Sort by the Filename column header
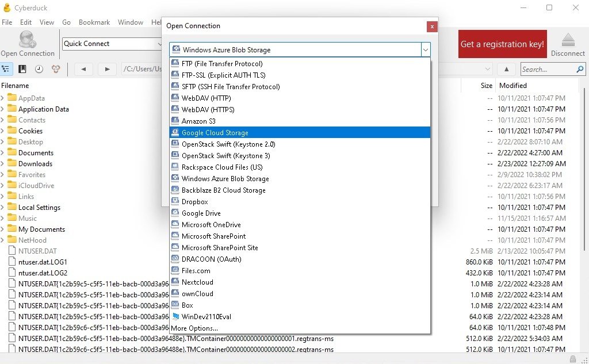The height and width of the screenshot is (364, 589). 15,85
